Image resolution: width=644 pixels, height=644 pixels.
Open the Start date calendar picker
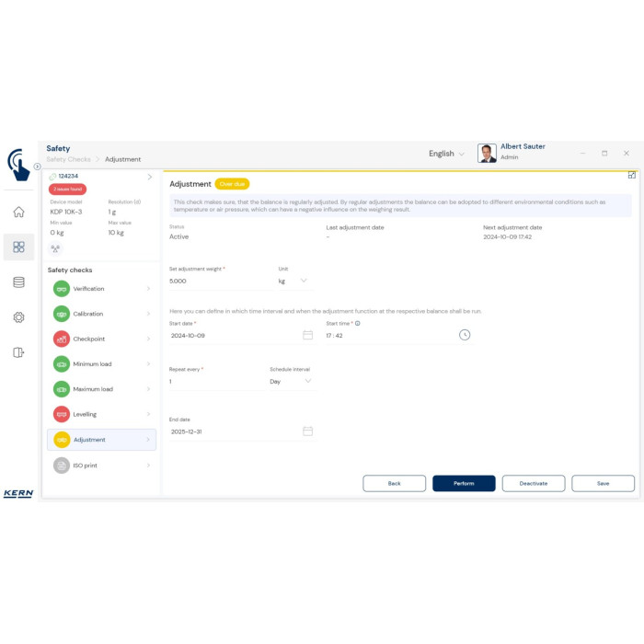pyautogui.click(x=307, y=335)
